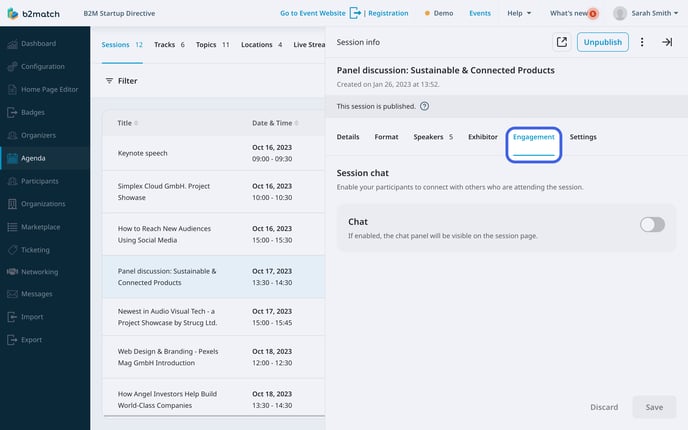Image resolution: width=688 pixels, height=430 pixels.
Task: Click the published status help icon
Action: click(424, 106)
